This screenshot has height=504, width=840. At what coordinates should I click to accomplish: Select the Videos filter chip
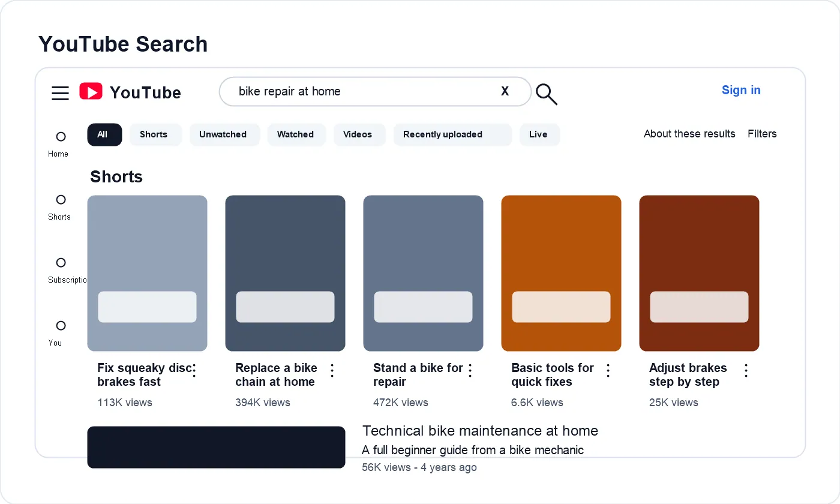click(359, 134)
